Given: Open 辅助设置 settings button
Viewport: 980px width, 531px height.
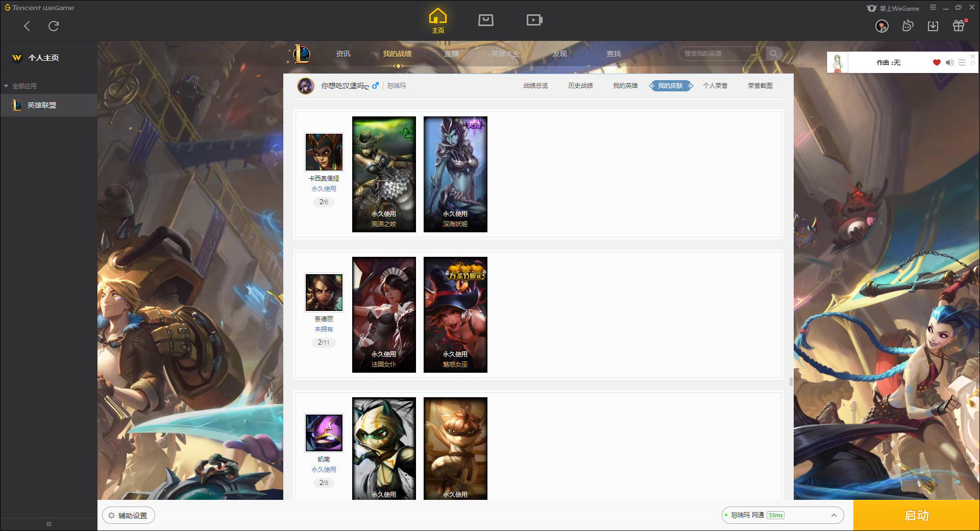Looking at the screenshot, I should pyautogui.click(x=129, y=516).
